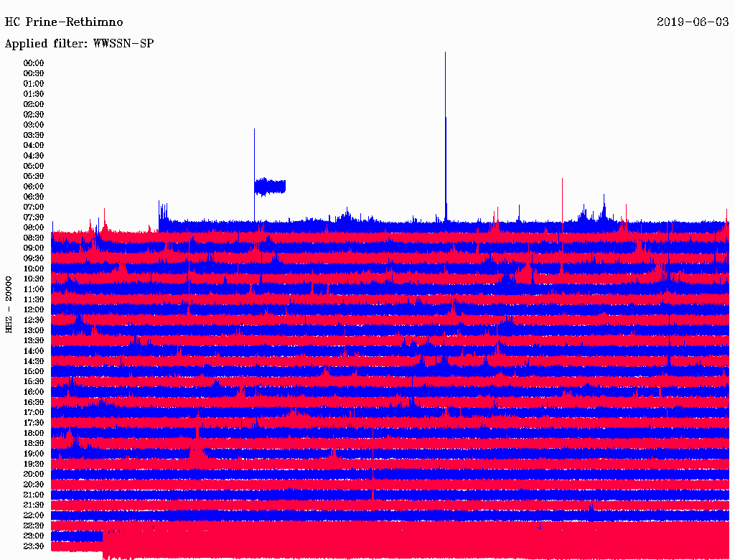Viewport: 735px width, 560px height.
Task: Select the 21:00 time label
Action: tap(33, 495)
